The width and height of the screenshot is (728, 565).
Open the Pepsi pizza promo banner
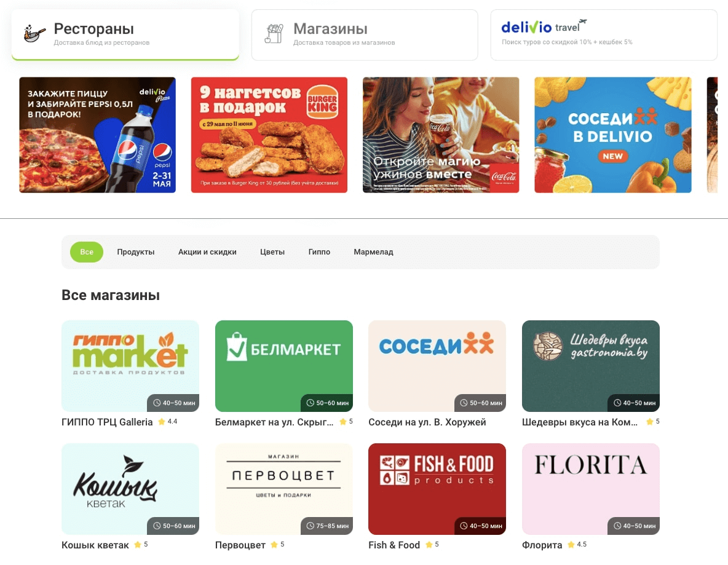(98, 135)
